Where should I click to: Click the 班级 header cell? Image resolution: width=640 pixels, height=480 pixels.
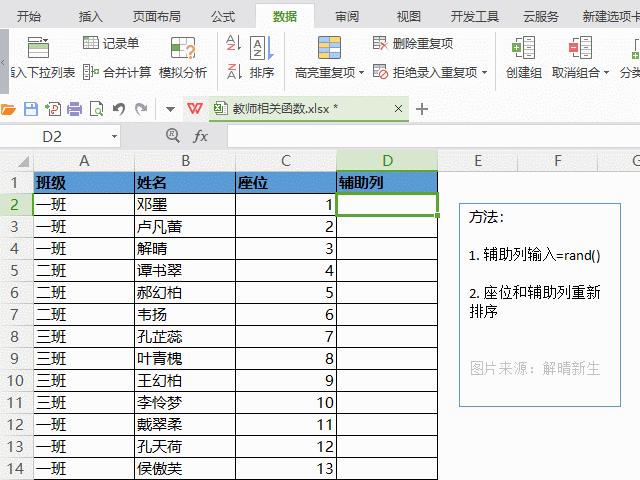[x=84, y=182]
